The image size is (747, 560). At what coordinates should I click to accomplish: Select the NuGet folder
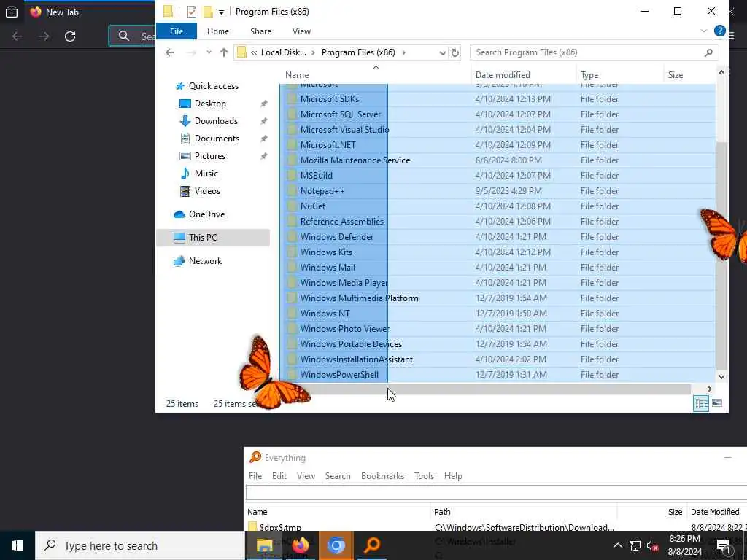(x=498, y=206)
